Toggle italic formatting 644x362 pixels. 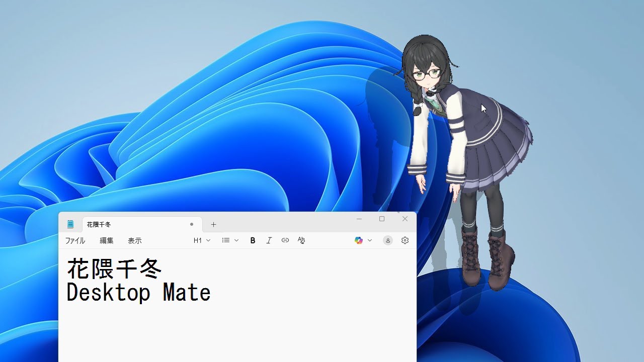[x=269, y=240]
